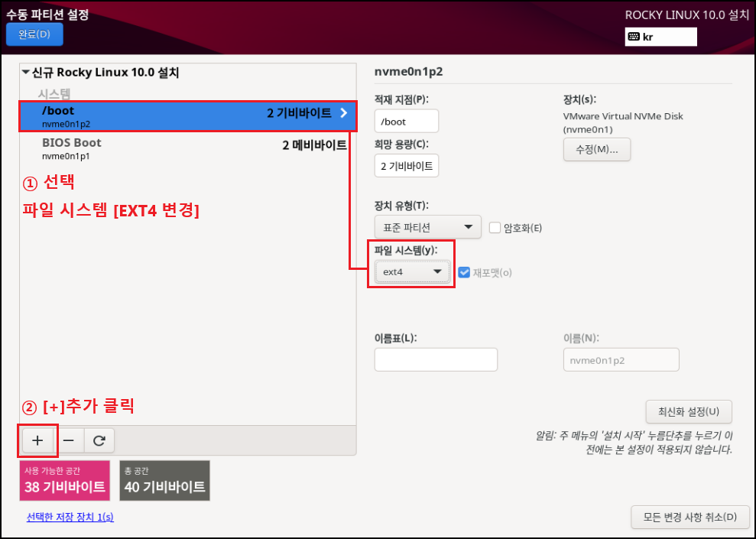Click the 적재 지점 /boot input field
Viewport: 756px width, 539px height.
click(x=407, y=121)
